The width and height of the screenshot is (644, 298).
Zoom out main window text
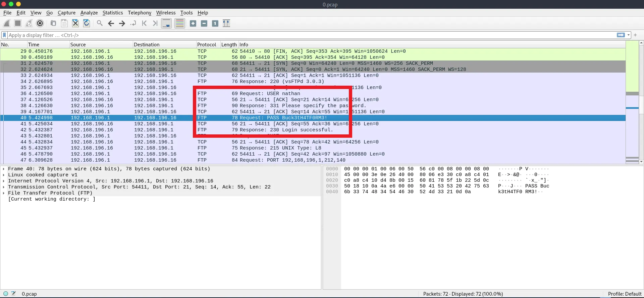click(204, 24)
